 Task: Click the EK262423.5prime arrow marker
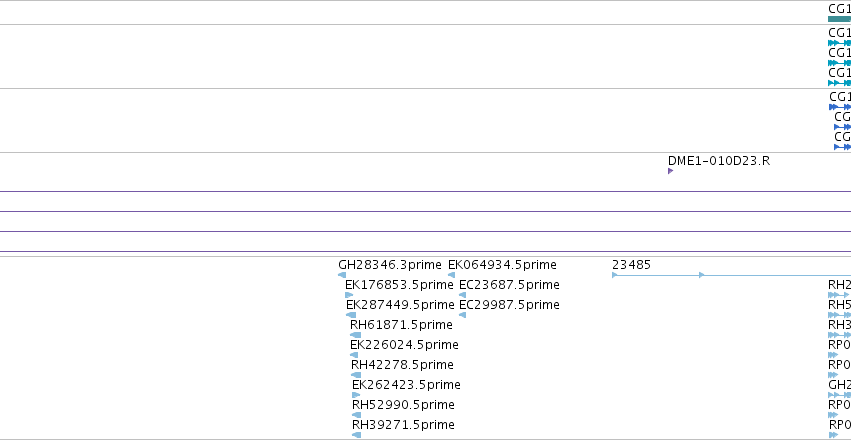(x=356, y=395)
